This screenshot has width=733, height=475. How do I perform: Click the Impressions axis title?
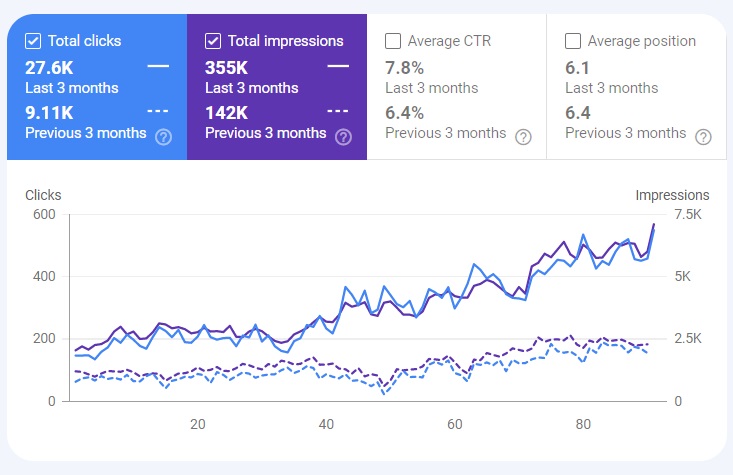point(672,195)
